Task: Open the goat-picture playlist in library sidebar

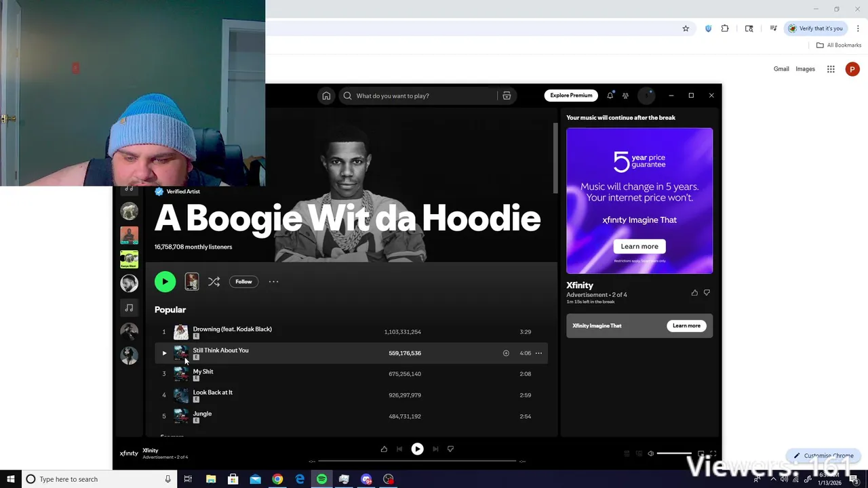Action: 129,211
